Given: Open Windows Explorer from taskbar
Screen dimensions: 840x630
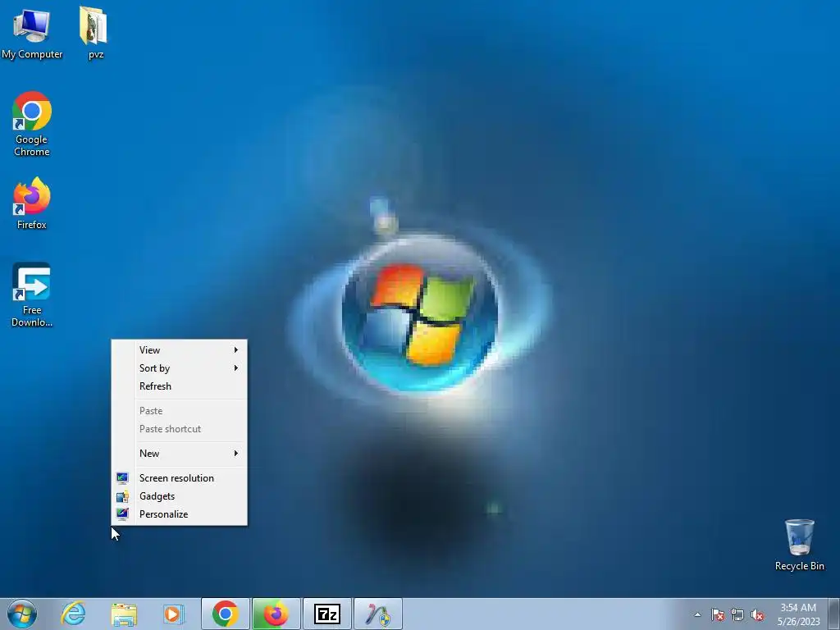Looking at the screenshot, I should pyautogui.click(x=124, y=614).
